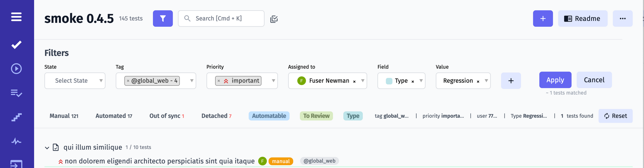Click the 'Type Regressi...' filter summary
The image size is (644, 168).
[x=529, y=116]
